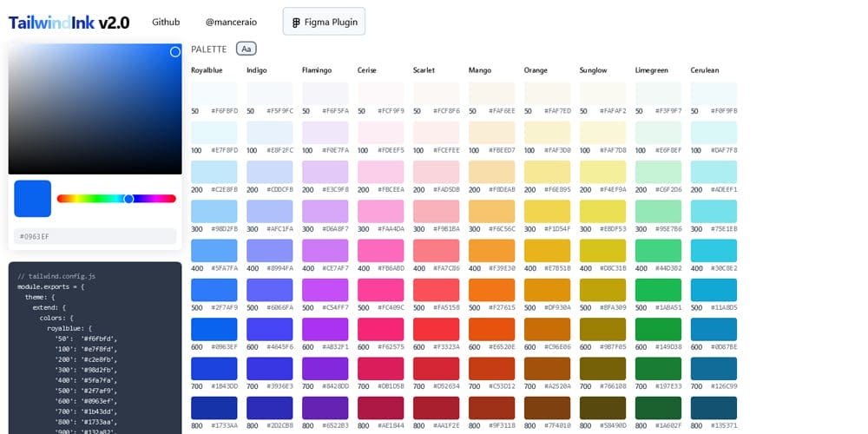Select Royalblue 50 swatch #F6FBFD

pos(214,94)
